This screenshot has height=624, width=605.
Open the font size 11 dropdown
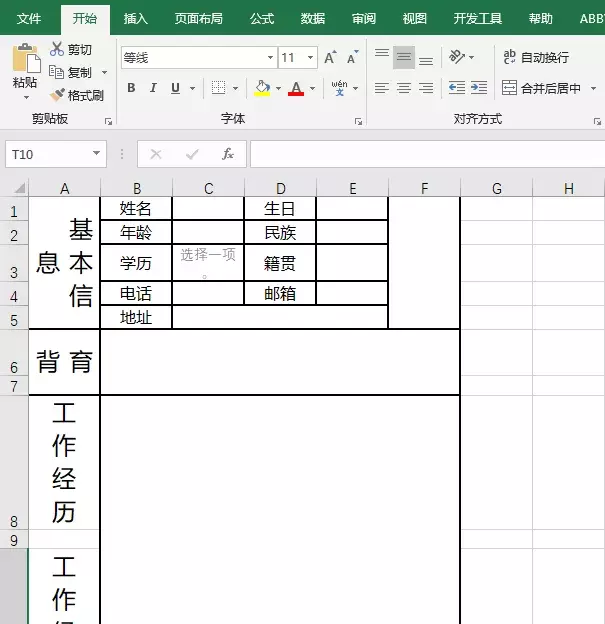pos(310,58)
